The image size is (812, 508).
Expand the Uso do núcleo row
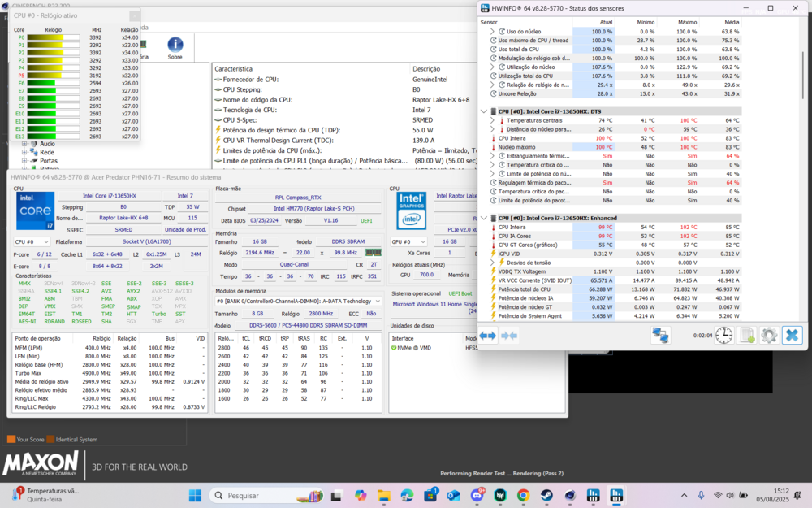click(x=492, y=31)
